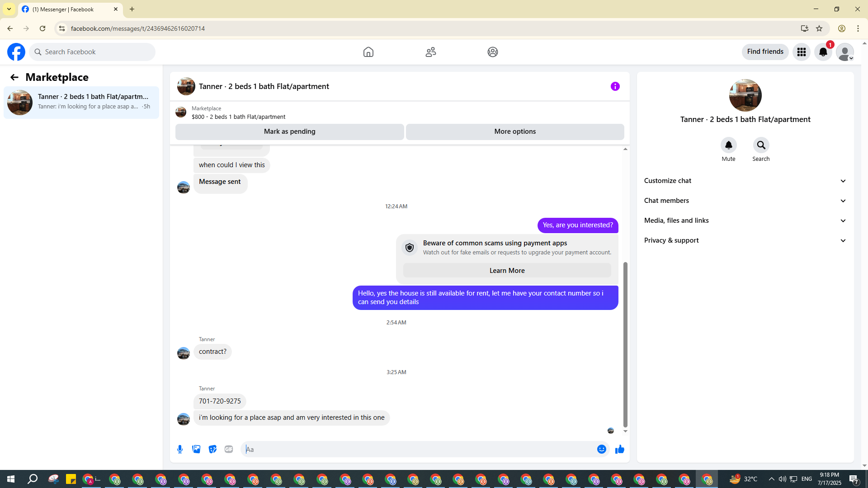Click the 'contract?' message bubble

(x=212, y=352)
